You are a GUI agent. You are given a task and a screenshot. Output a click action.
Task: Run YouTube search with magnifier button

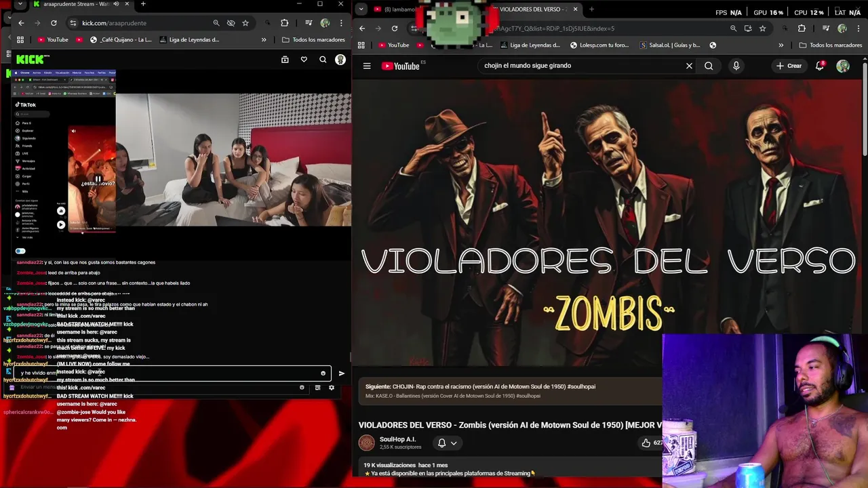coord(709,66)
